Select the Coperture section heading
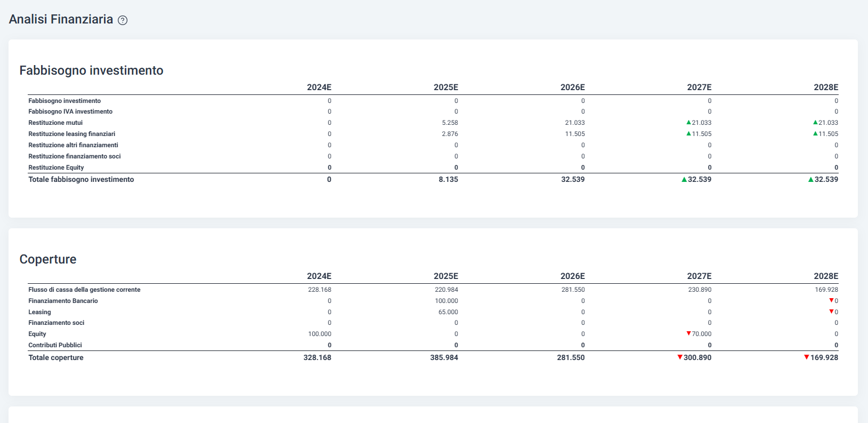 click(48, 259)
